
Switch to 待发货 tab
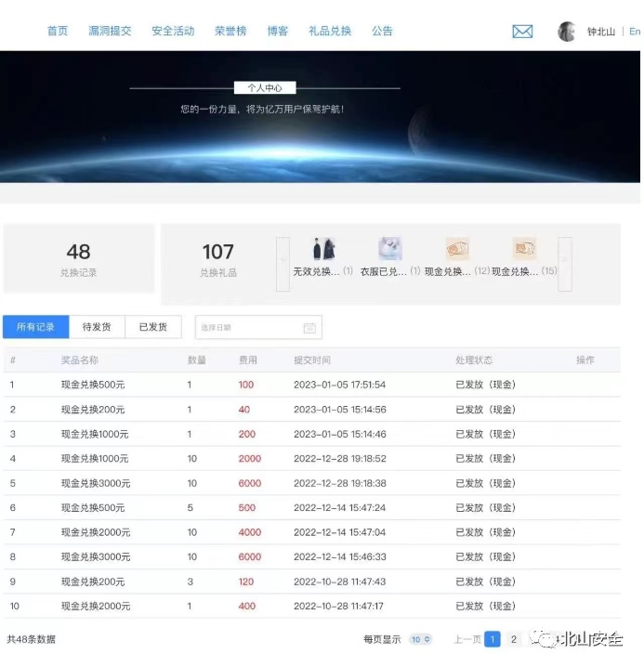[x=97, y=327]
